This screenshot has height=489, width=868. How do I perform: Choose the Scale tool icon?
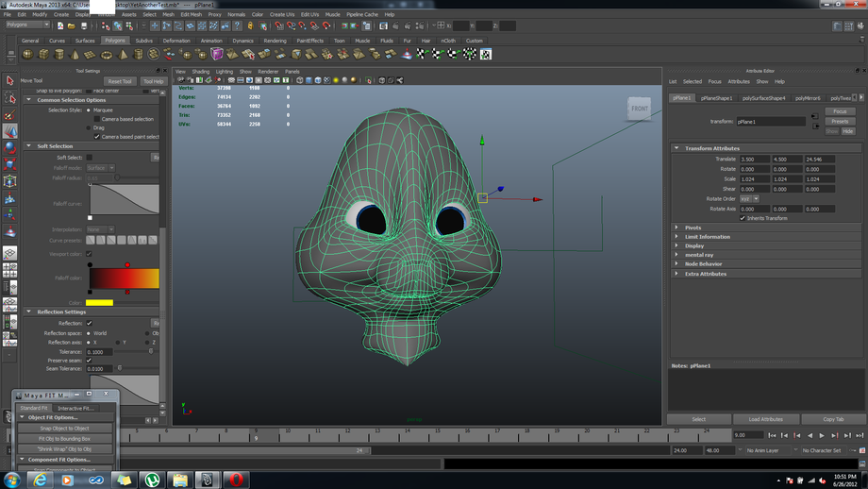9,164
